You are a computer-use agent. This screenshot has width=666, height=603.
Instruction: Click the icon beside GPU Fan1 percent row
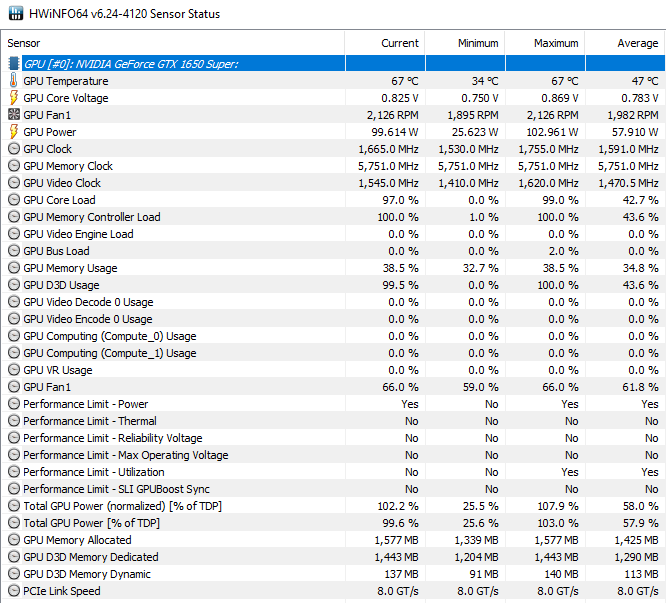[14, 386]
